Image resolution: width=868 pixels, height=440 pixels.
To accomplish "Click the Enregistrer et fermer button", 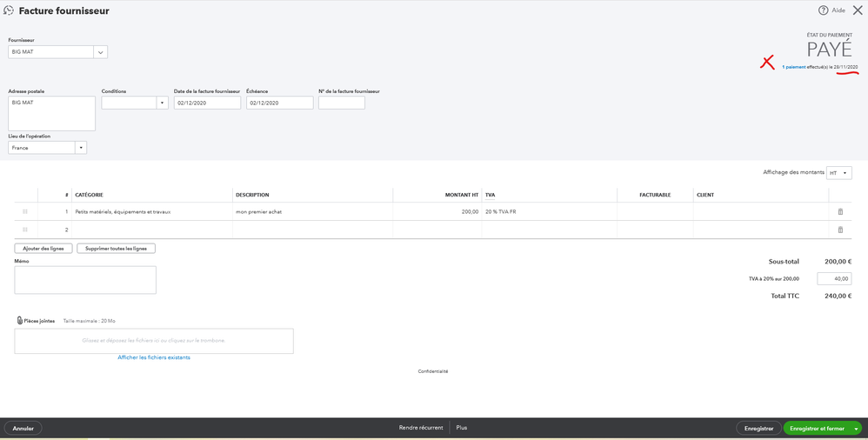I will coord(817,429).
